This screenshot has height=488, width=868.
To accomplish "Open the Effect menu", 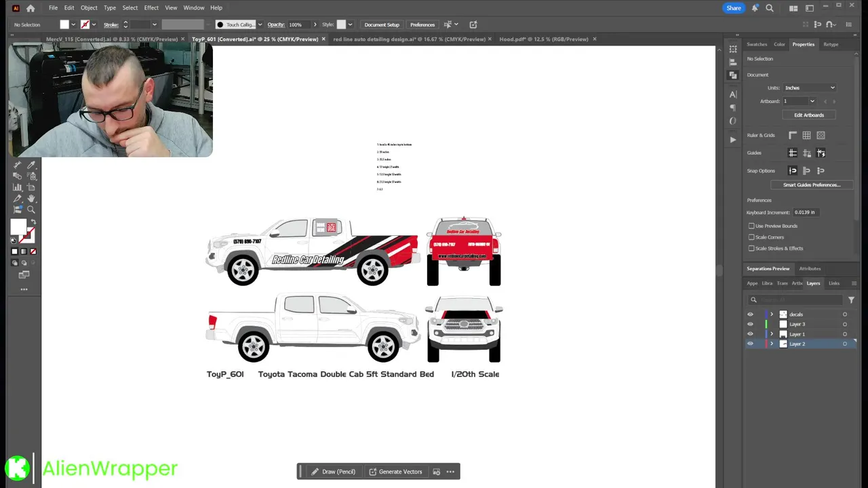I will pos(151,8).
